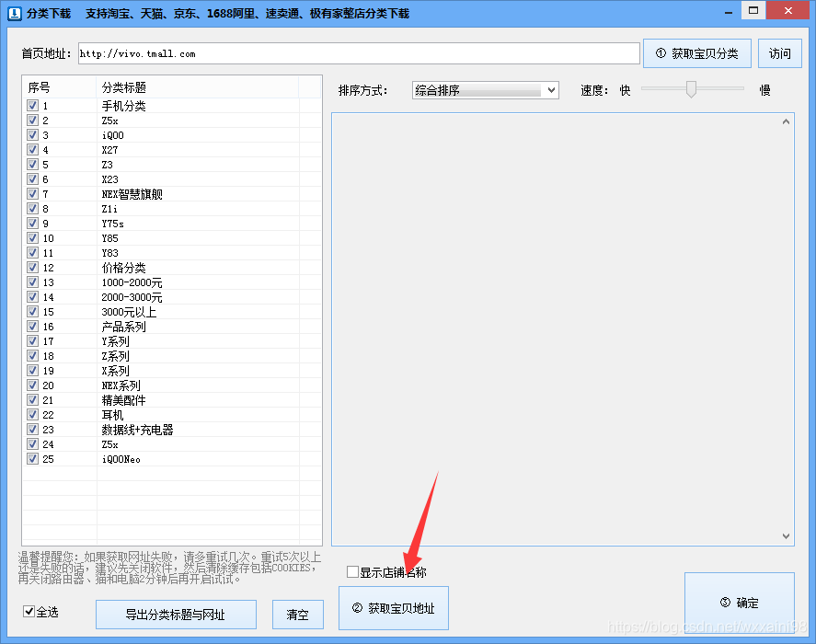The height and width of the screenshot is (644, 816).
Task: Enable 显示店铺名称 checkbox
Action: click(x=352, y=571)
